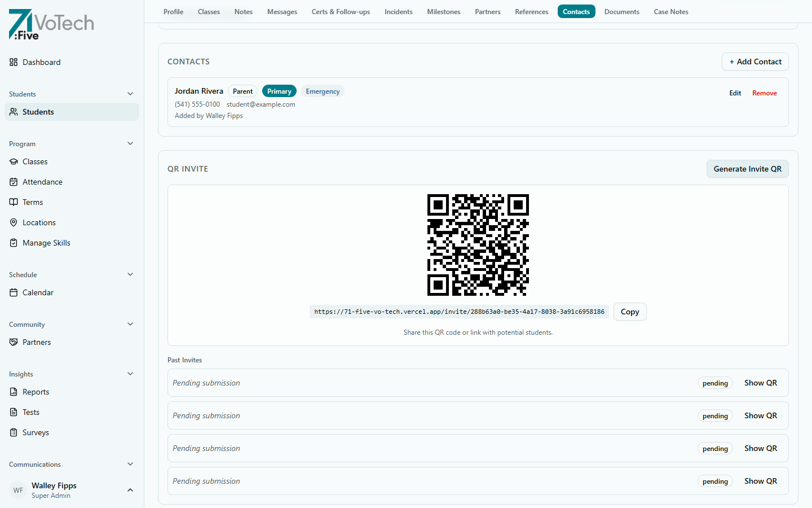Open the Classes section
This screenshot has height=508, width=812.
click(x=35, y=161)
